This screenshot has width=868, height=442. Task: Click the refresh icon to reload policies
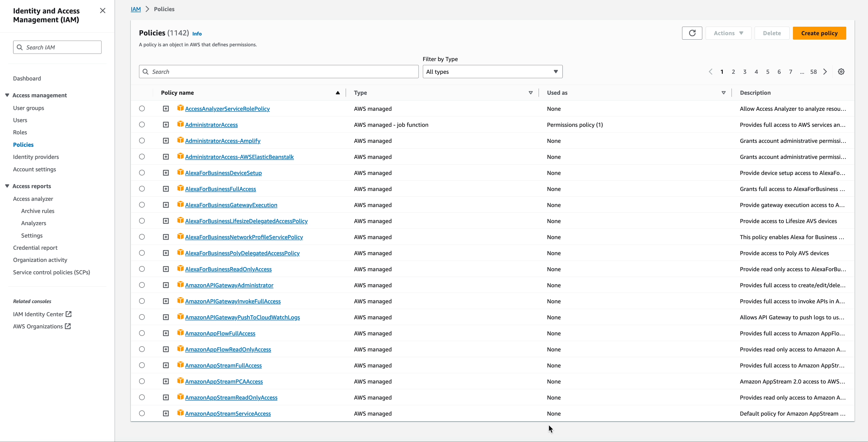point(692,33)
